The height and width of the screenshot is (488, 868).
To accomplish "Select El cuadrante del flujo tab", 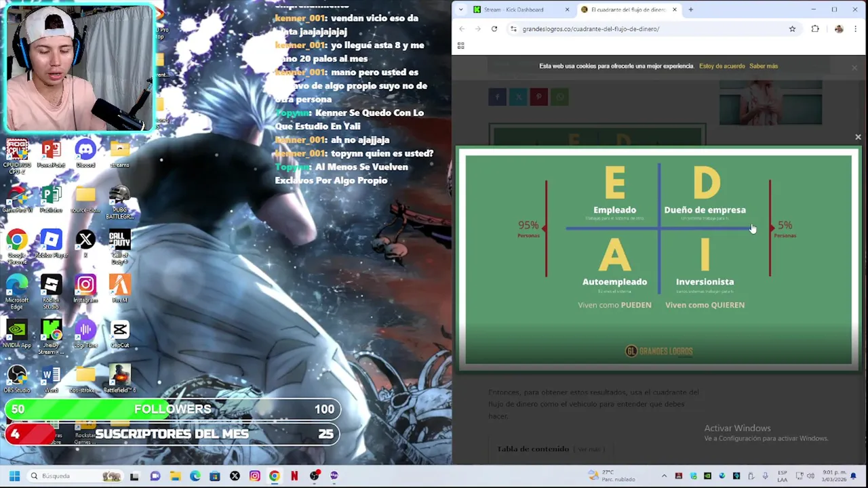I will coord(624,9).
